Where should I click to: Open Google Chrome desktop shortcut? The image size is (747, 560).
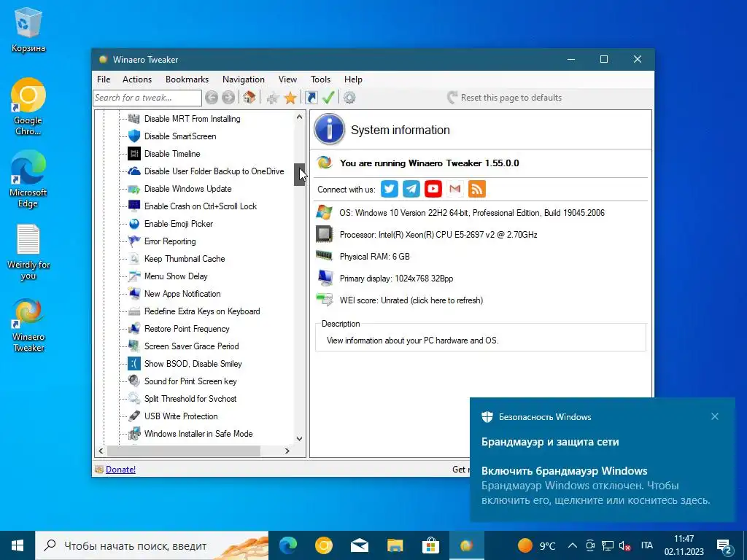(x=28, y=106)
